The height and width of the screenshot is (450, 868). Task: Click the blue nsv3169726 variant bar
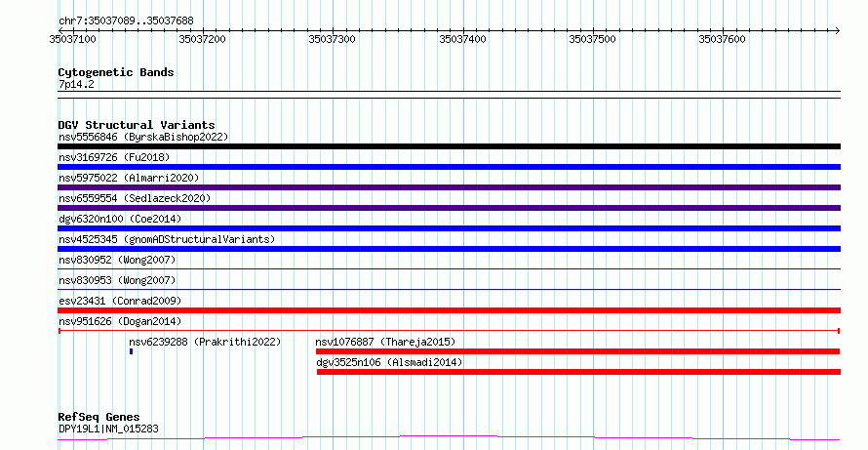(449, 167)
